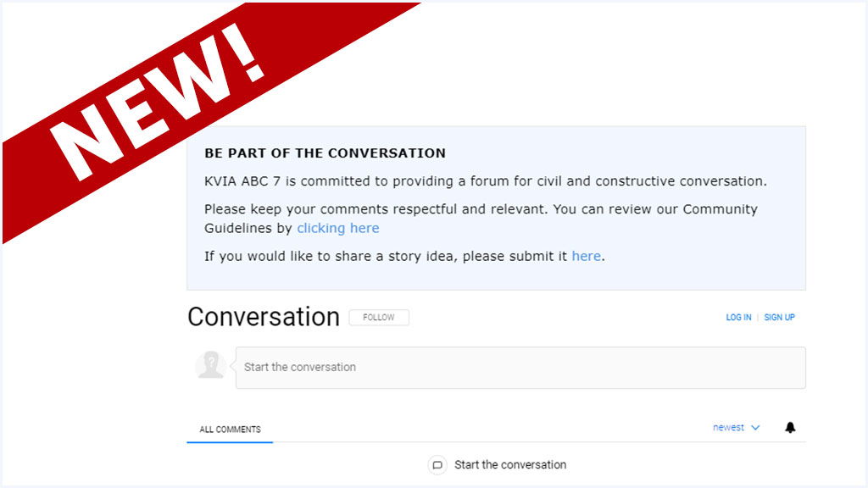Screen dimensions: 868x488
Task: Focus the Start the conversation input box
Action: tap(520, 368)
